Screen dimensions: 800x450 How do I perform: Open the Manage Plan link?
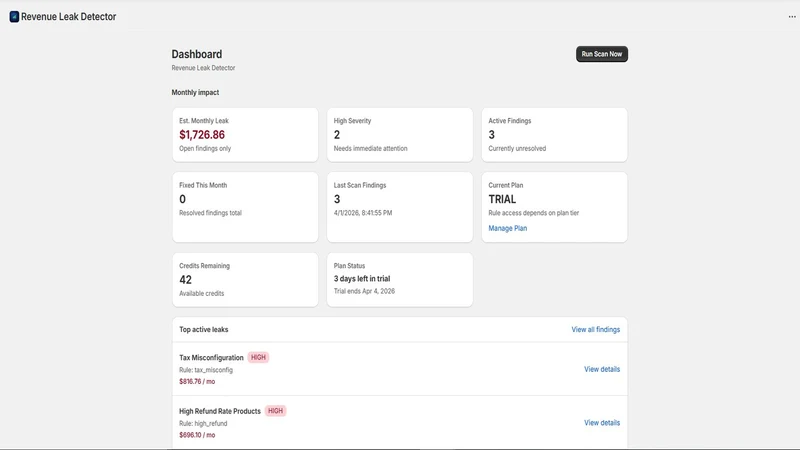[x=508, y=228]
